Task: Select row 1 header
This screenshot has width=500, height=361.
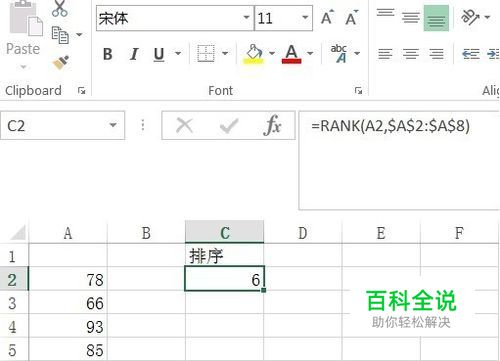Action: tap(14, 256)
